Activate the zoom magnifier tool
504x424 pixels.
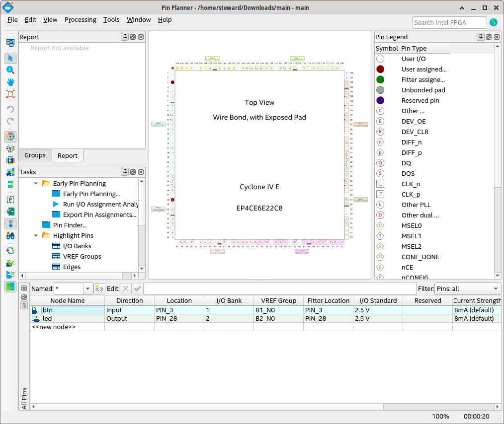pos(10,70)
